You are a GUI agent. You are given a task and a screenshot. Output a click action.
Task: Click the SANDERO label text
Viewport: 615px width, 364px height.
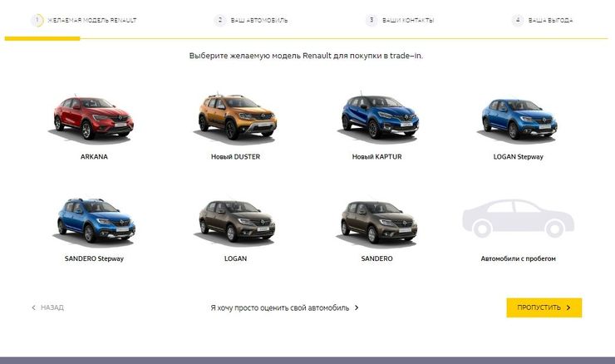click(x=377, y=258)
